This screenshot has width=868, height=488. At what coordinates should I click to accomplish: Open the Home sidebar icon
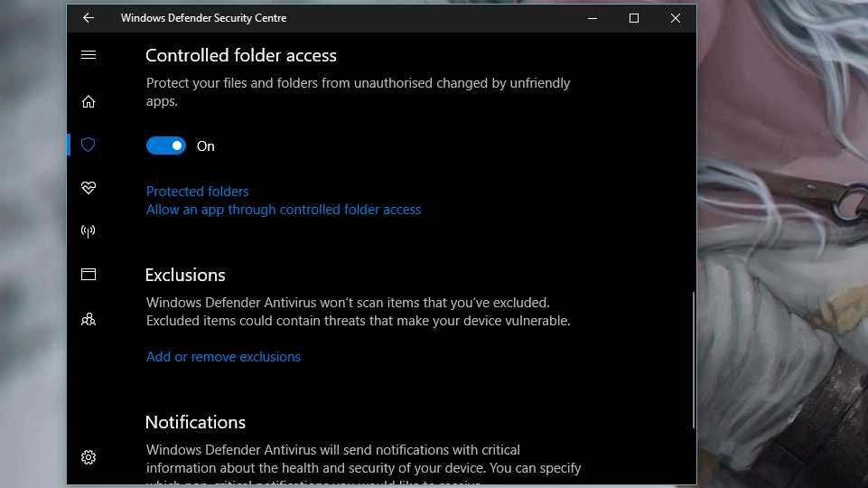tap(89, 101)
